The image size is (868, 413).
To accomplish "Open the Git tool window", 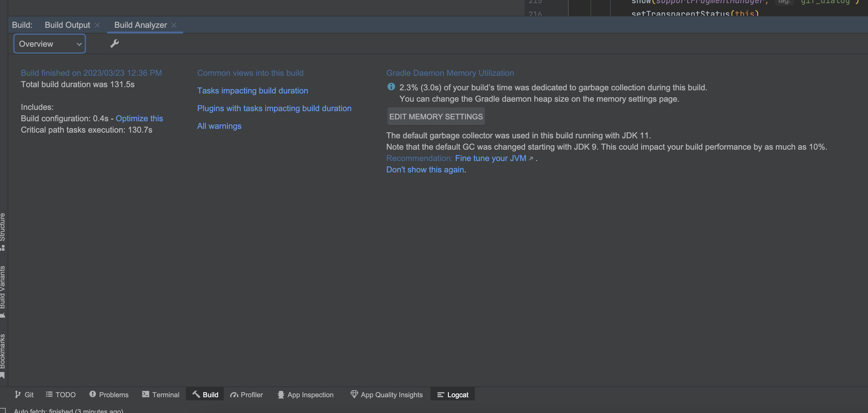I will point(24,394).
